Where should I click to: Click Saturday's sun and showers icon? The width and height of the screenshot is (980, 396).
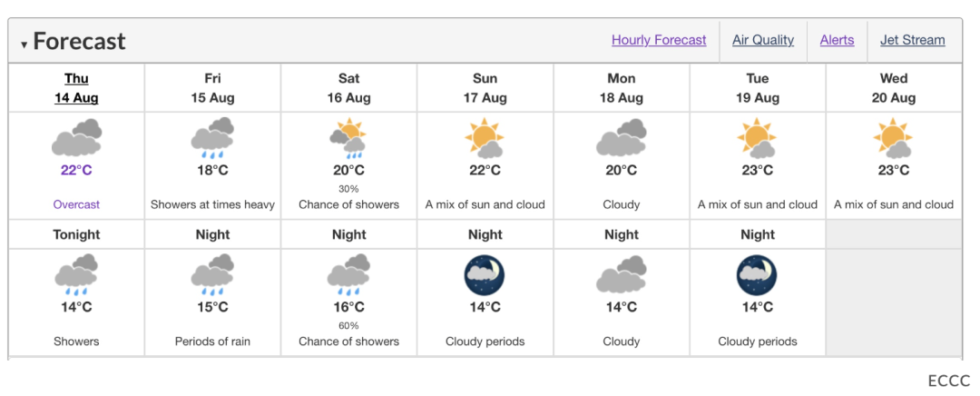click(348, 138)
